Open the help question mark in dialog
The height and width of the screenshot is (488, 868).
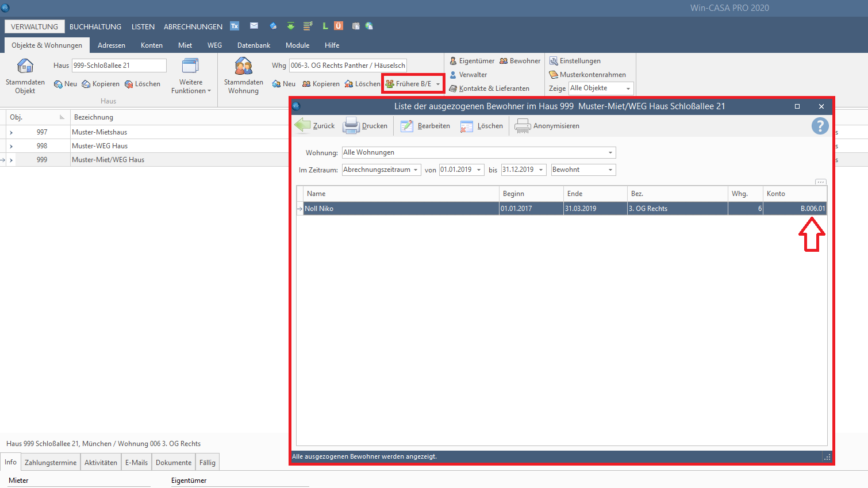point(820,126)
